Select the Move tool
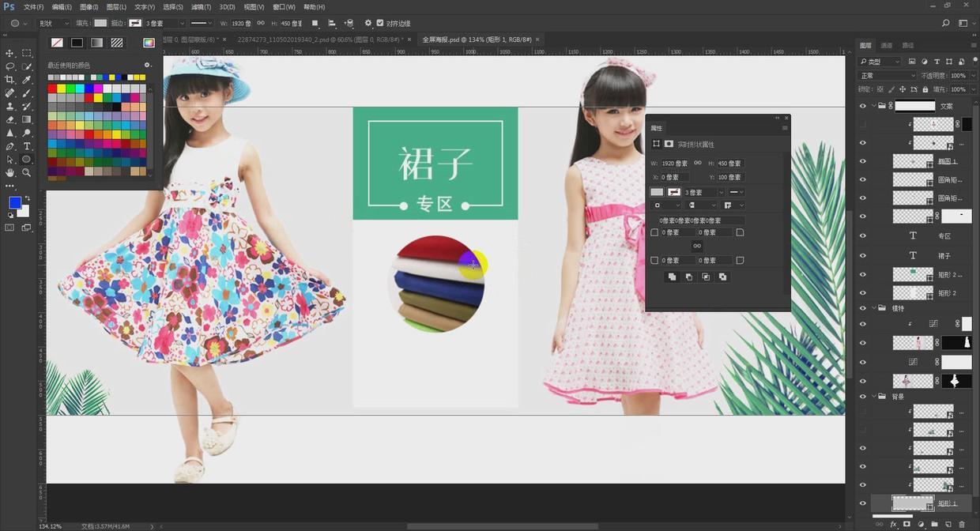 (10, 53)
